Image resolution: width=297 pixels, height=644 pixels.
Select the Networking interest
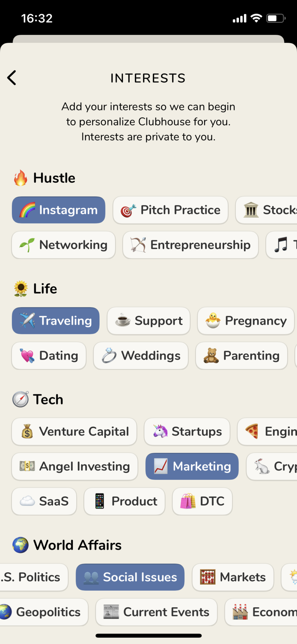pyautogui.click(x=63, y=245)
